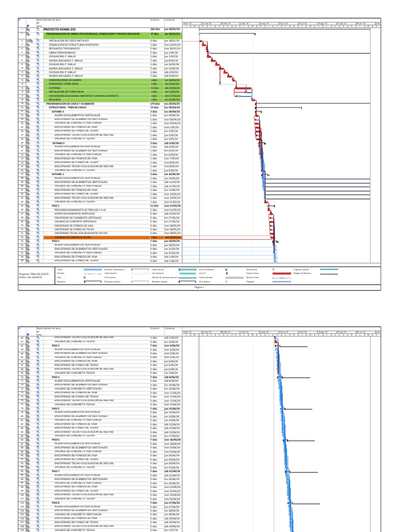Select the 'INSTALACION DE TORRE GRUA' task name

click(x=66, y=91)
